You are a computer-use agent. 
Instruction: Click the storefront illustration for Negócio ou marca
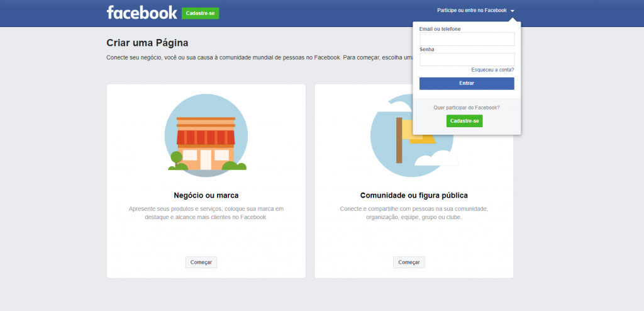[206, 135]
